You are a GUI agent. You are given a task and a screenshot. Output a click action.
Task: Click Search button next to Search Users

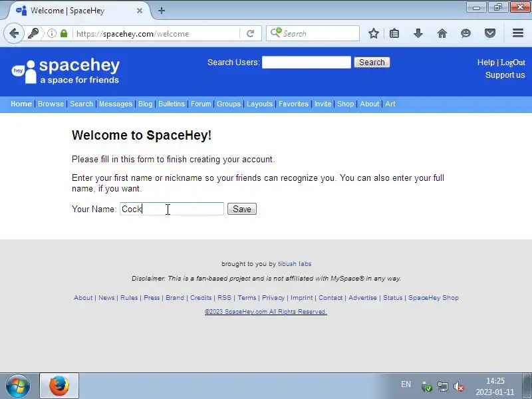click(x=372, y=63)
